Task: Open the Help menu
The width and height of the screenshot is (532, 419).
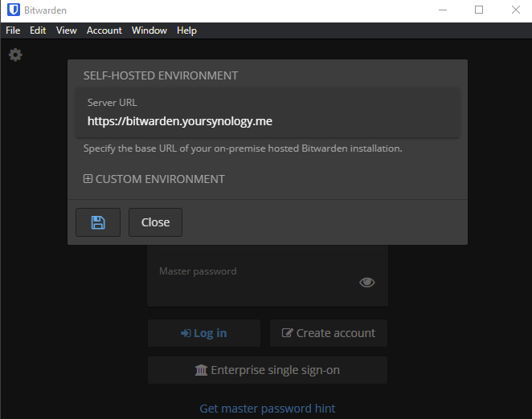Action: (x=186, y=31)
